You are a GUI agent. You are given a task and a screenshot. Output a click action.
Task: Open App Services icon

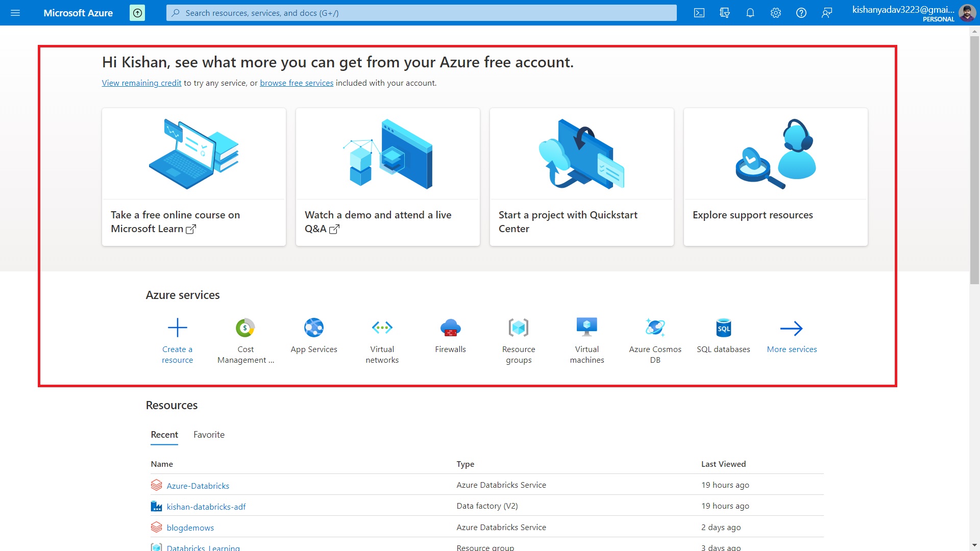pyautogui.click(x=314, y=328)
